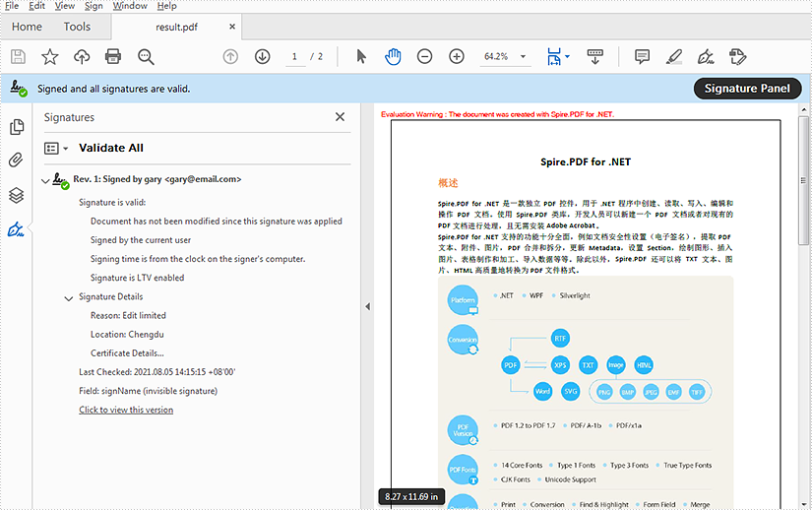Open the zoom percentage dropdown
Image resolution: width=812 pixels, height=510 pixels.
click(523, 56)
